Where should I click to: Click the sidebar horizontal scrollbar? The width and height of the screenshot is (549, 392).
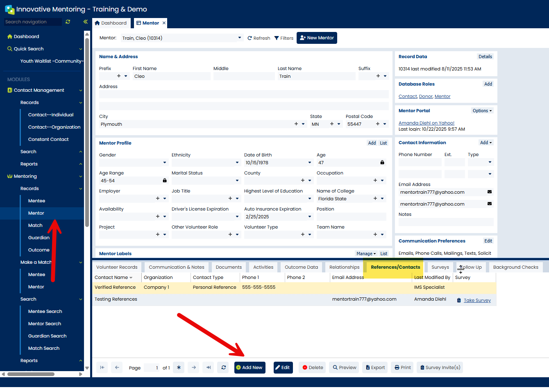tap(31, 374)
